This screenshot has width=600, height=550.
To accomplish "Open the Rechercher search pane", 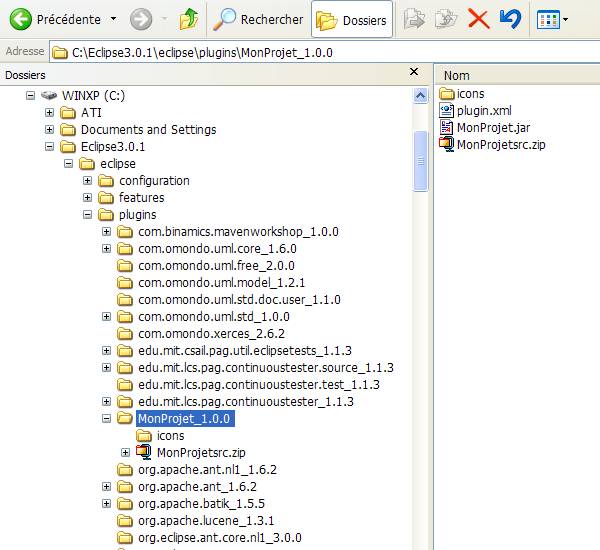I will 258,19.
